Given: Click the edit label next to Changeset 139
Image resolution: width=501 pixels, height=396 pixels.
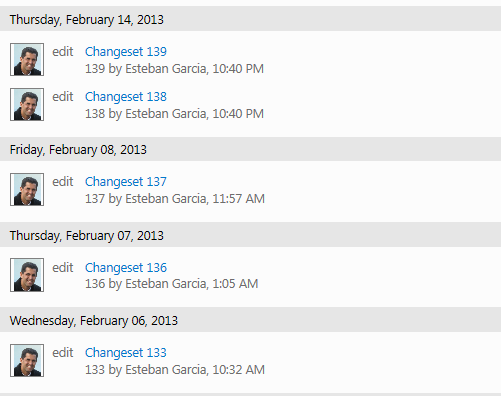Looking at the screenshot, I should point(63,52).
